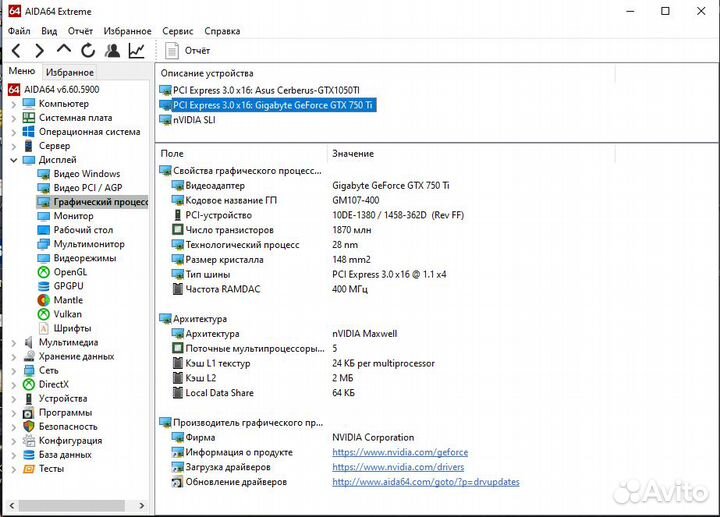Open the nvidia.com/geforce product link
The width and height of the screenshot is (720, 517).
(x=400, y=452)
